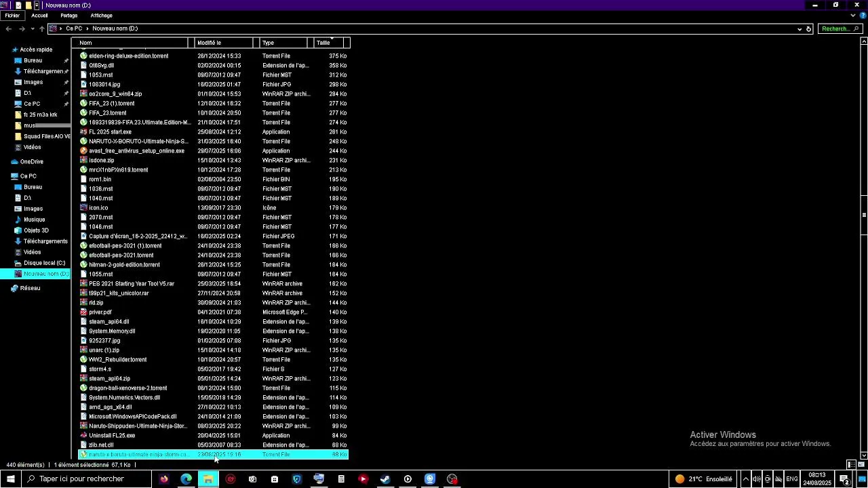Click the avast_free_antivirus_setup_online.exe icon
Viewport: 868px width, 488px height.
point(83,151)
